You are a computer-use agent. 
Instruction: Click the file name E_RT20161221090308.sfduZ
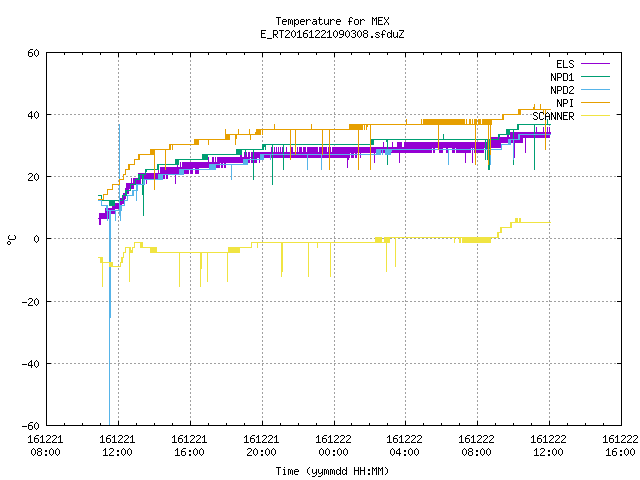(x=332, y=34)
